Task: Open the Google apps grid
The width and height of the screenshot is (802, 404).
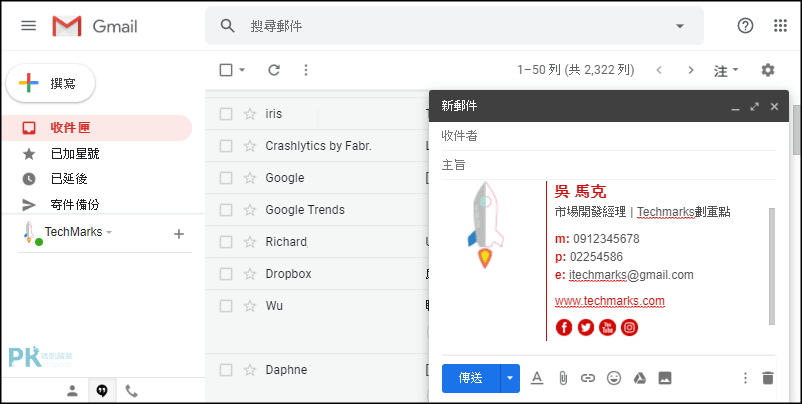Action: pyautogui.click(x=780, y=26)
